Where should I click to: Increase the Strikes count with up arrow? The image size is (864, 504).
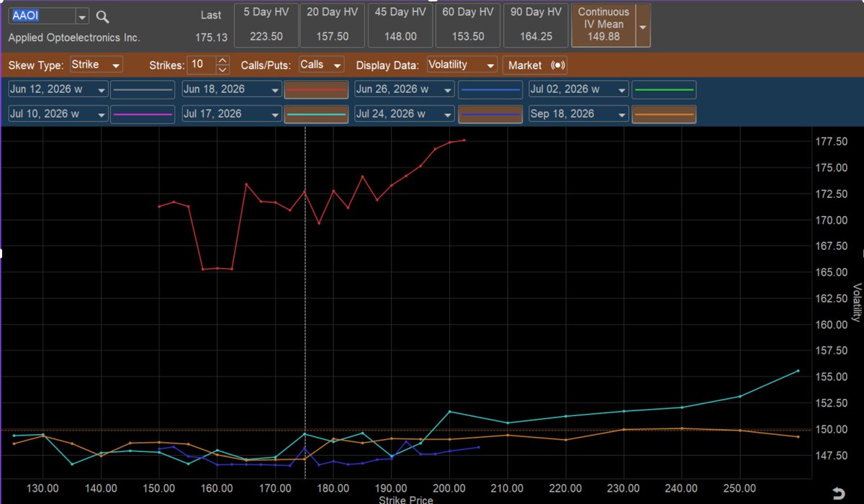[222, 60]
